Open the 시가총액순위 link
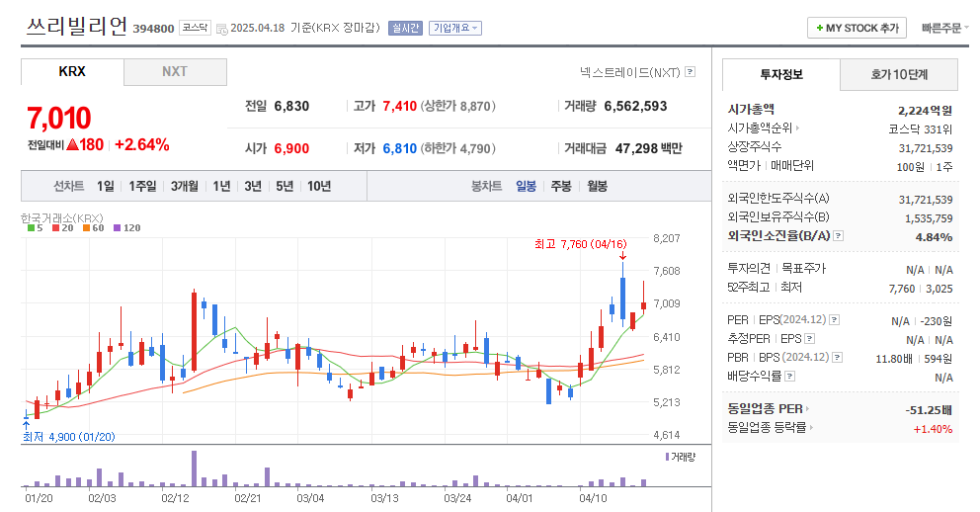 point(763,128)
